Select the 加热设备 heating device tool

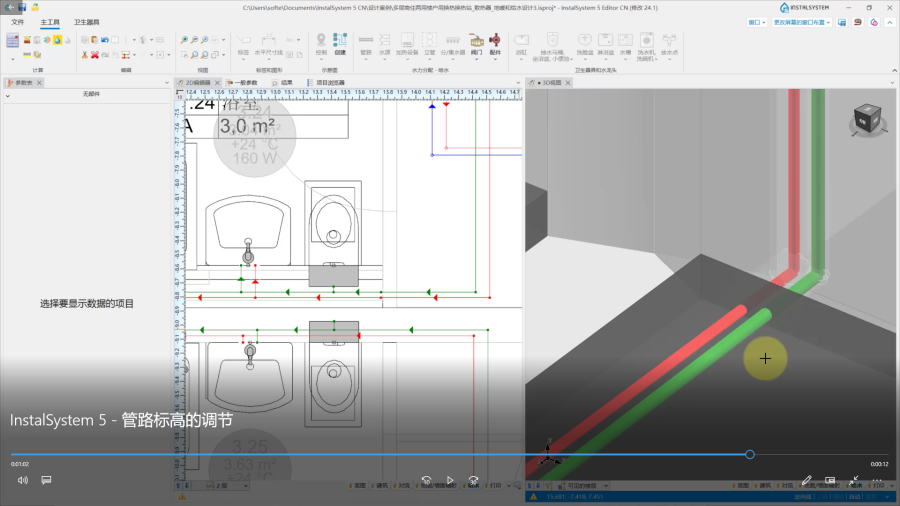coord(407,45)
